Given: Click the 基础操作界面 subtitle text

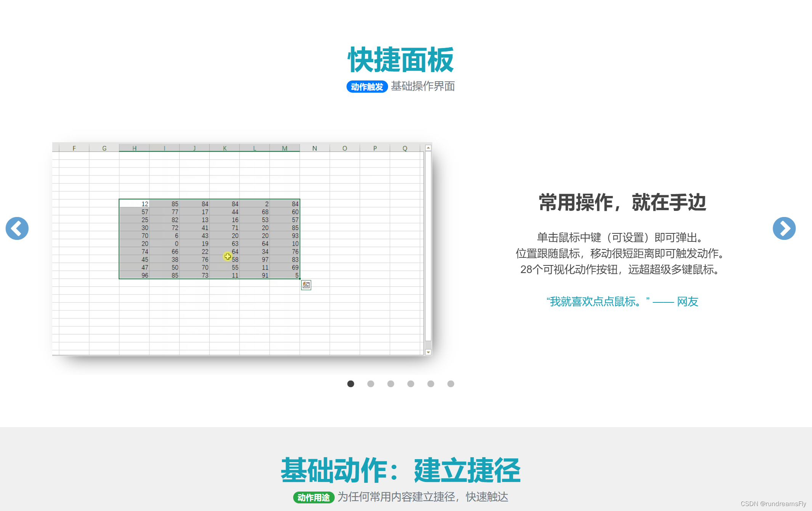Looking at the screenshot, I should coord(423,86).
